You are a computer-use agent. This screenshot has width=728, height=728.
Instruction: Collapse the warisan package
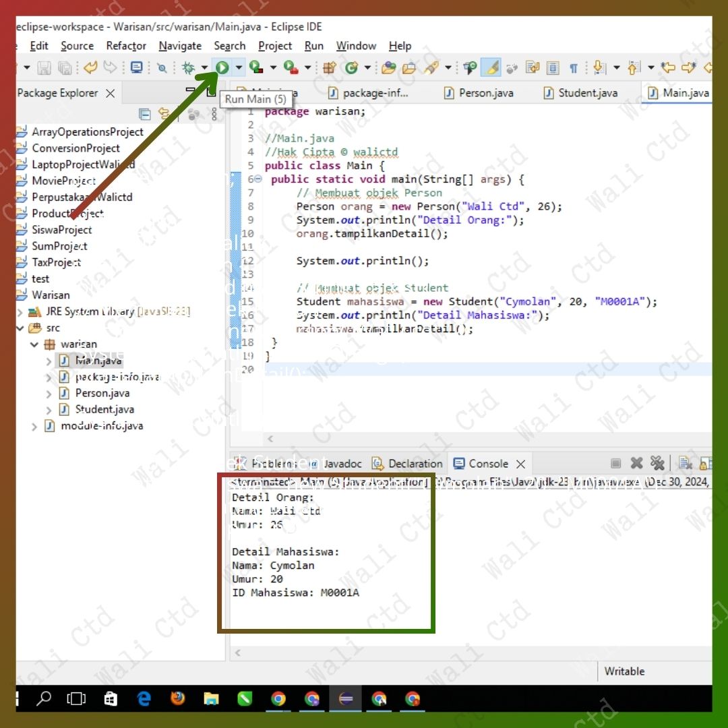tap(34, 344)
